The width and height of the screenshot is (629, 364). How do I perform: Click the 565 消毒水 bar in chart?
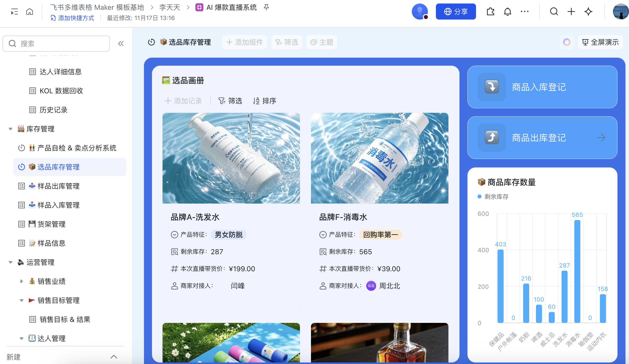[577, 271]
